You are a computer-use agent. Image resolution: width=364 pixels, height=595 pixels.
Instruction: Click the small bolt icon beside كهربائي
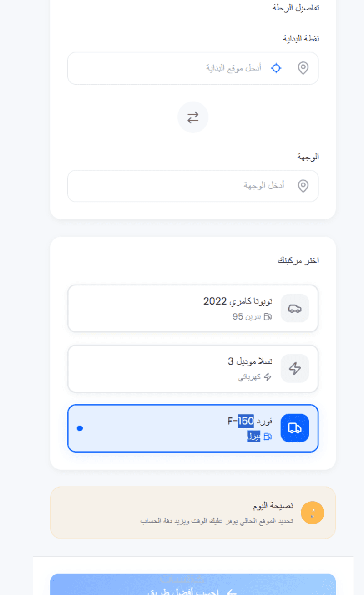(x=268, y=377)
